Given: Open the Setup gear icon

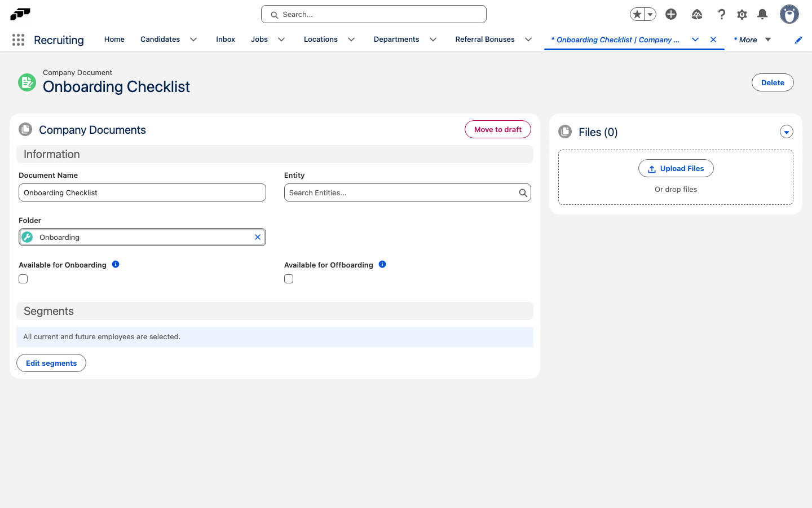Looking at the screenshot, I should (x=742, y=14).
